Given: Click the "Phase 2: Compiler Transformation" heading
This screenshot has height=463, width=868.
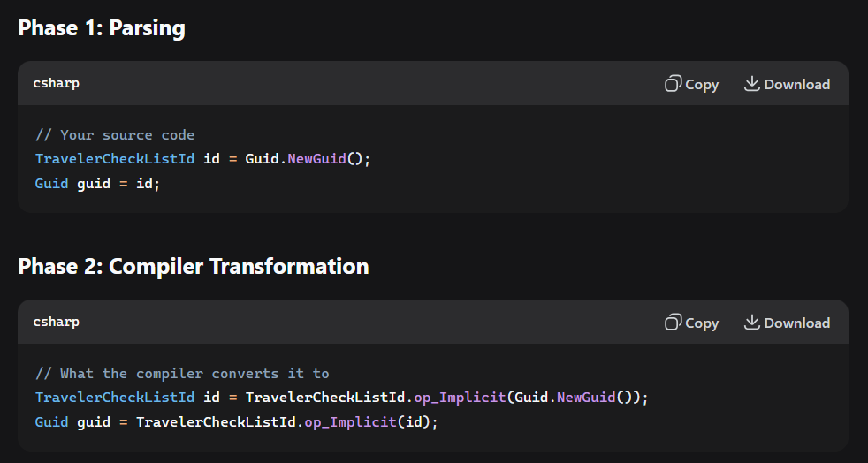Looking at the screenshot, I should [x=194, y=266].
